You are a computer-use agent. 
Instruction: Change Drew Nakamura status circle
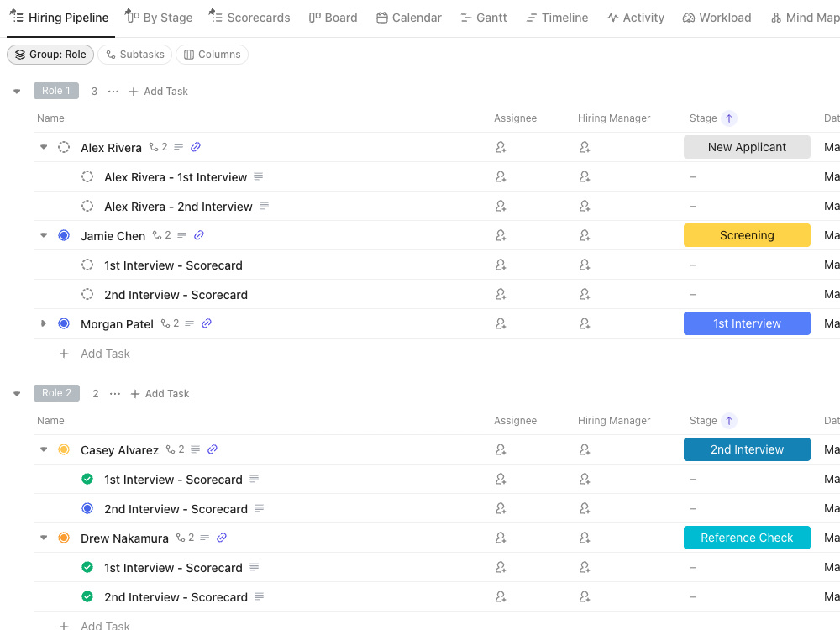pos(64,538)
